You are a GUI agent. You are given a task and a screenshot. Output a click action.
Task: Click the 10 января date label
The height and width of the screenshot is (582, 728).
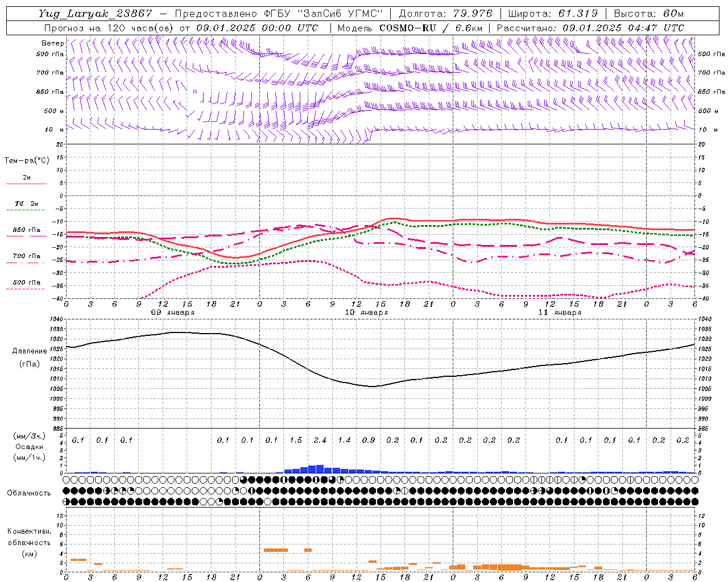tap(366, 313)
